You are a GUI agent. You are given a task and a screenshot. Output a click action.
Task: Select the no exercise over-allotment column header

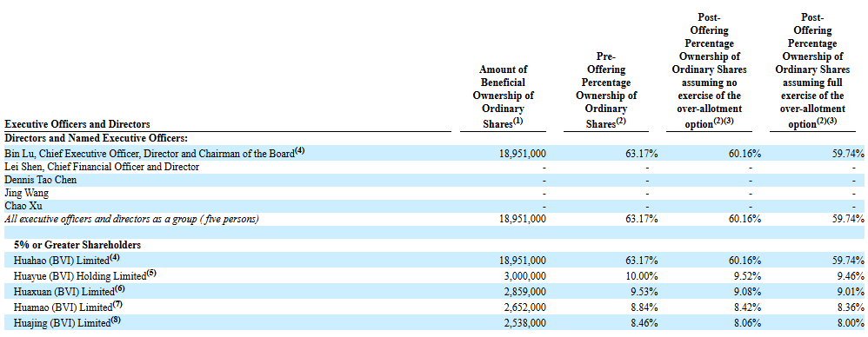[x=709, y=70]
